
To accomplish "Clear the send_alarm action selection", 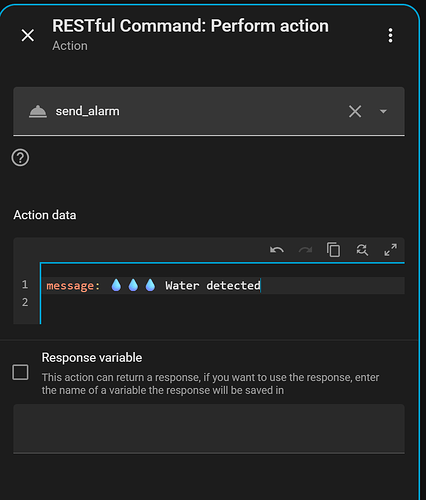I will tap(355, 111).
